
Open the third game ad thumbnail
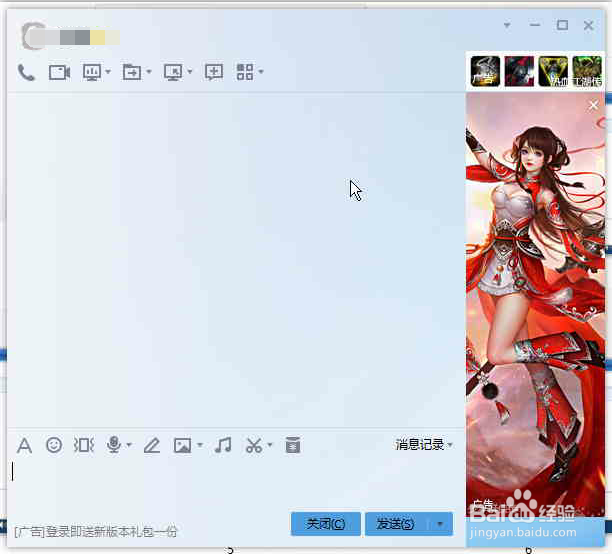tap(553, 71)
